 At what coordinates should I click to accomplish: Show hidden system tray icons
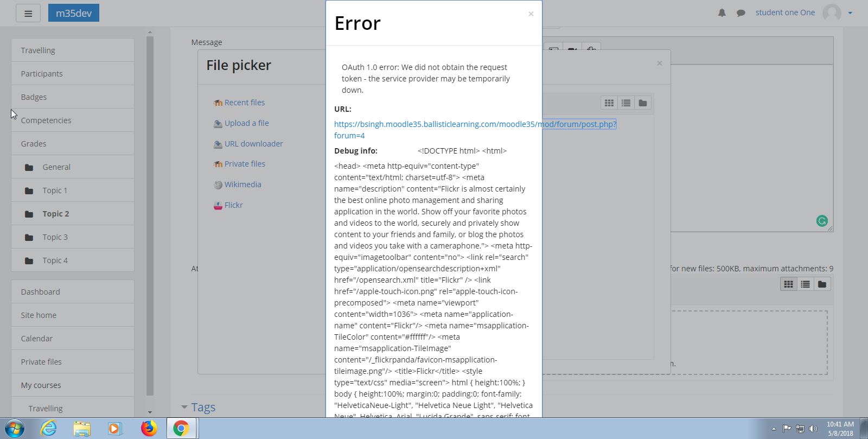774,429
